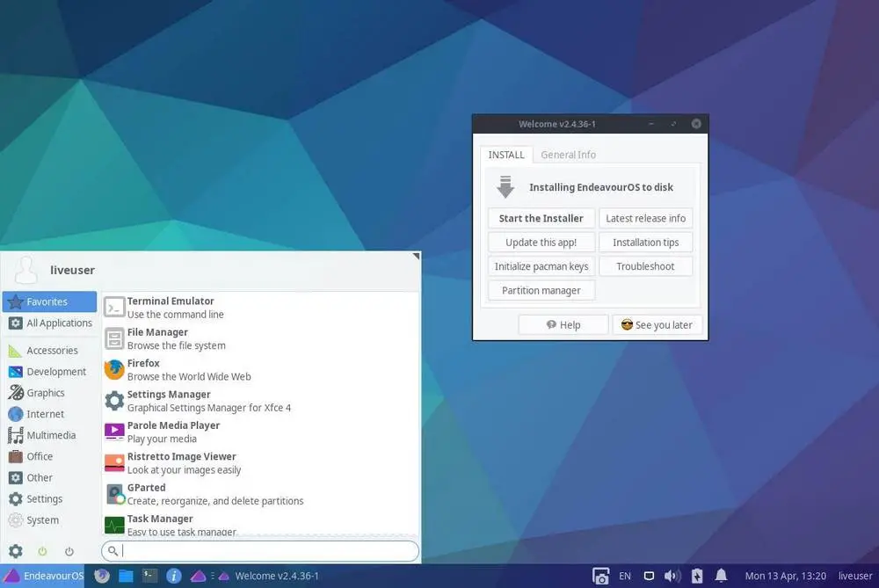Open the Office category
The image size is (879, 588).
tap(49, 456)
